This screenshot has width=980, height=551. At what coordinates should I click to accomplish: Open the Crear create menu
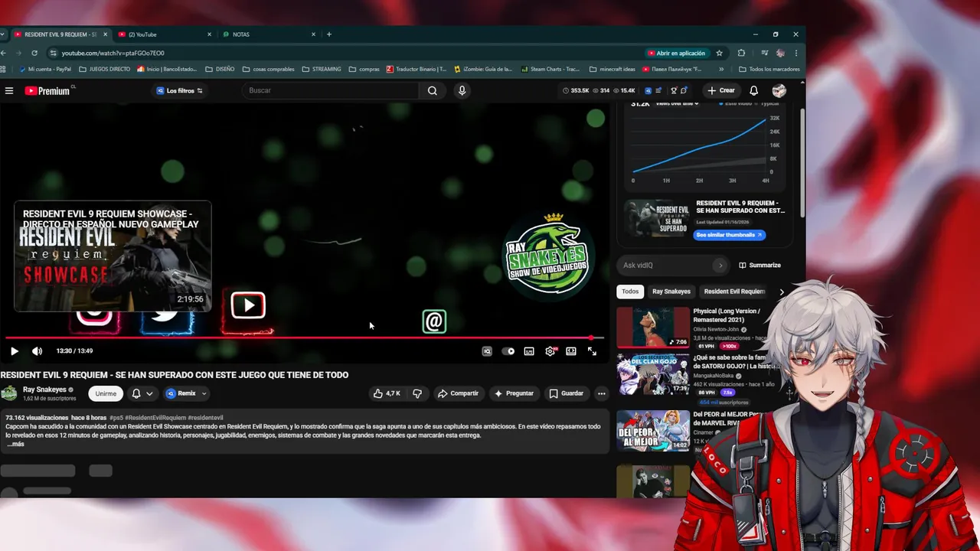coord(721,90)
